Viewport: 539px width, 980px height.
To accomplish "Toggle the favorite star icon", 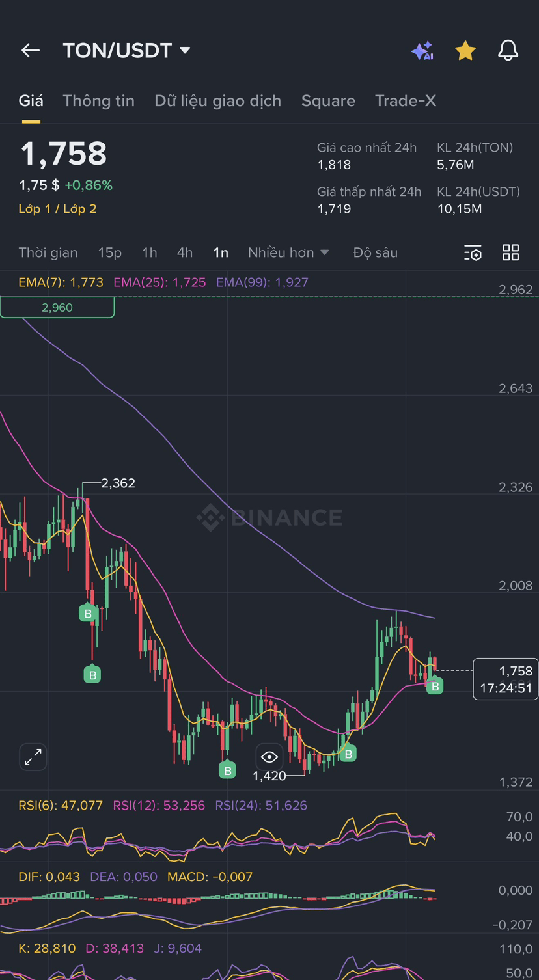I will (465, 50).
